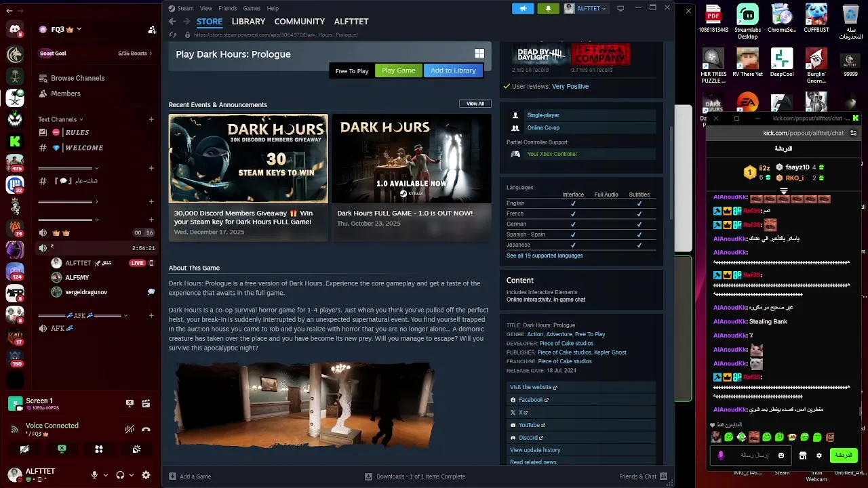The height and width of the screenshot is (488, 868).
Task: Open Piece of Cake studios developer link
Action: point(566,343)
